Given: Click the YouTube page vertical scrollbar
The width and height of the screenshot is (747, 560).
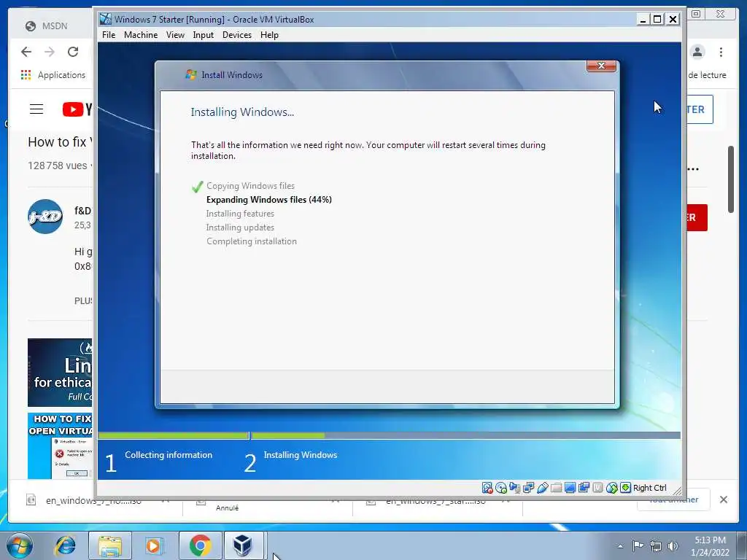Looking at the screenshot, I should [731, 179].
